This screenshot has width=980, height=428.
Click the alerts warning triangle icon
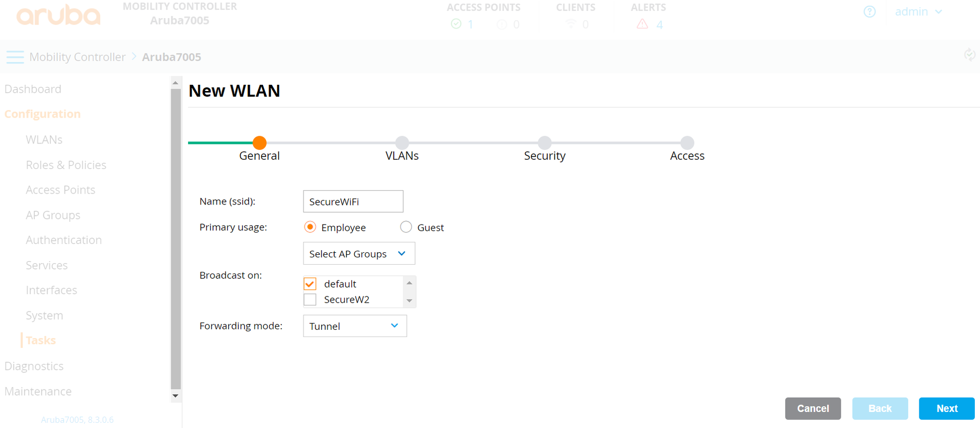[642, 24]
